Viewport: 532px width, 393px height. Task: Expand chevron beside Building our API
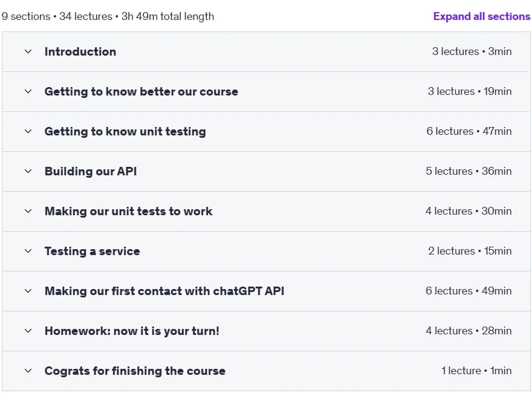[28, 171]
